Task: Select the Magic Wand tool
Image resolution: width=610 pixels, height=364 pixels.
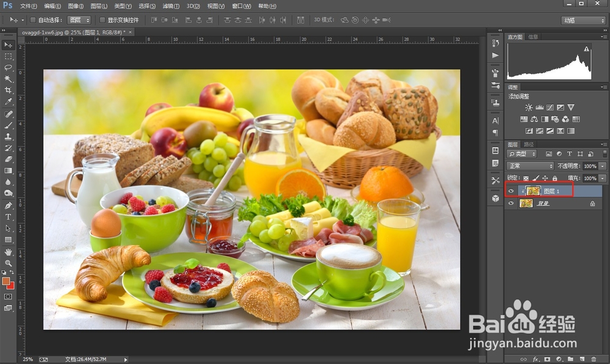Action: click(x=8, y=79)
